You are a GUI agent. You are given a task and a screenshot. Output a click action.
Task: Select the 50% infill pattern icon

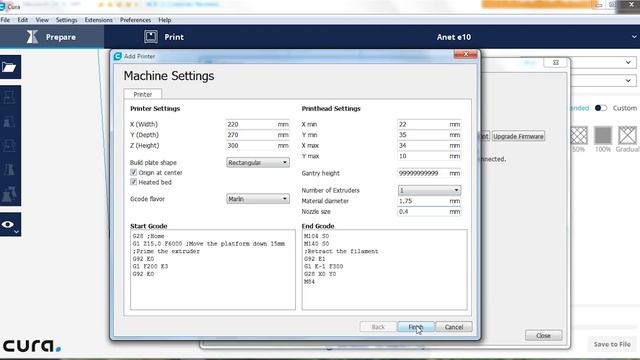pos(578,136)
